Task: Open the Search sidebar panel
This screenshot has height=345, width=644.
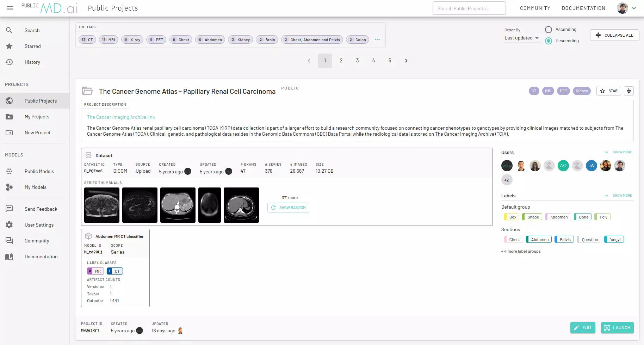Action: click(x=32, y=30)
